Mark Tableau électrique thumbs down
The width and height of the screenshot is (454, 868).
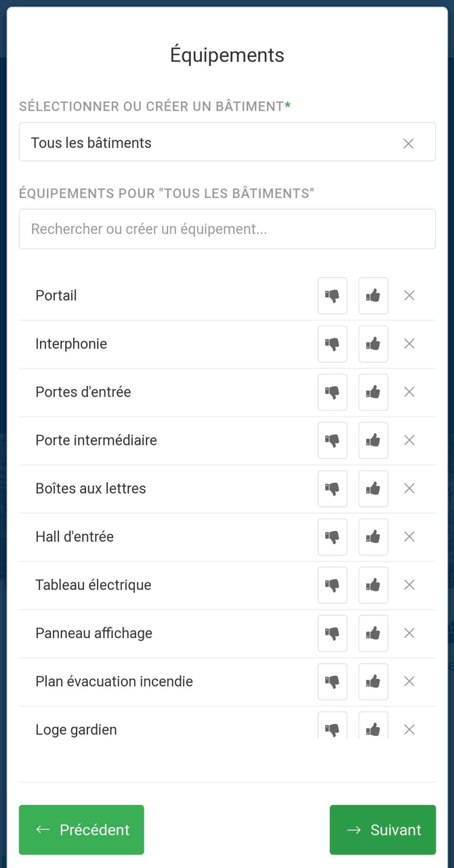[x=332, y=585]
